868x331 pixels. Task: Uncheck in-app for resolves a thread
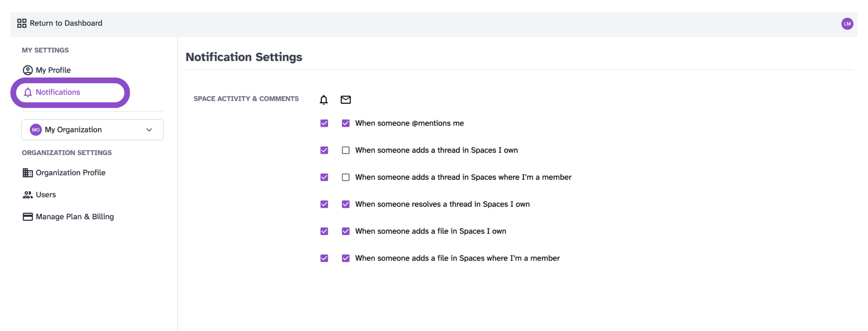324,204
